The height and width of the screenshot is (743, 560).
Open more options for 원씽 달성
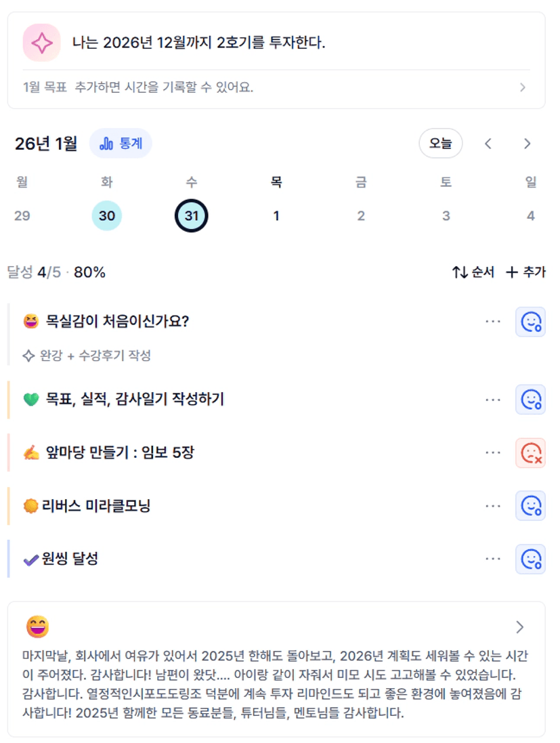pos(493,559)
